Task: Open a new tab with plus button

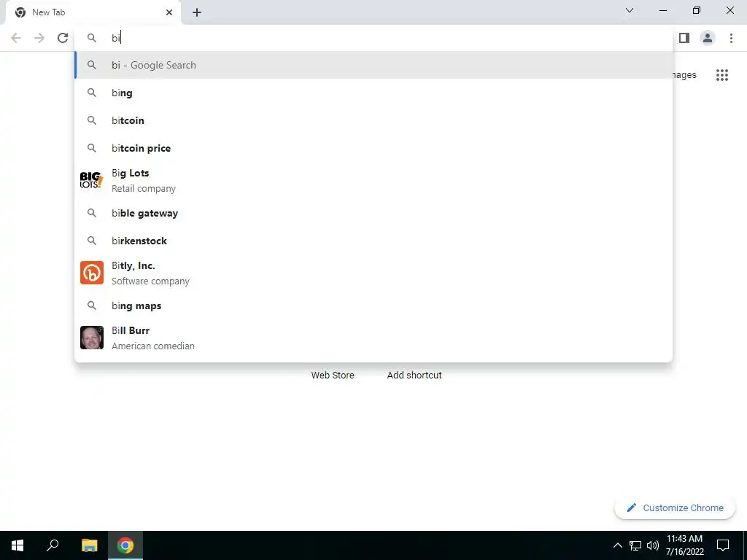Action: [197, 12]
